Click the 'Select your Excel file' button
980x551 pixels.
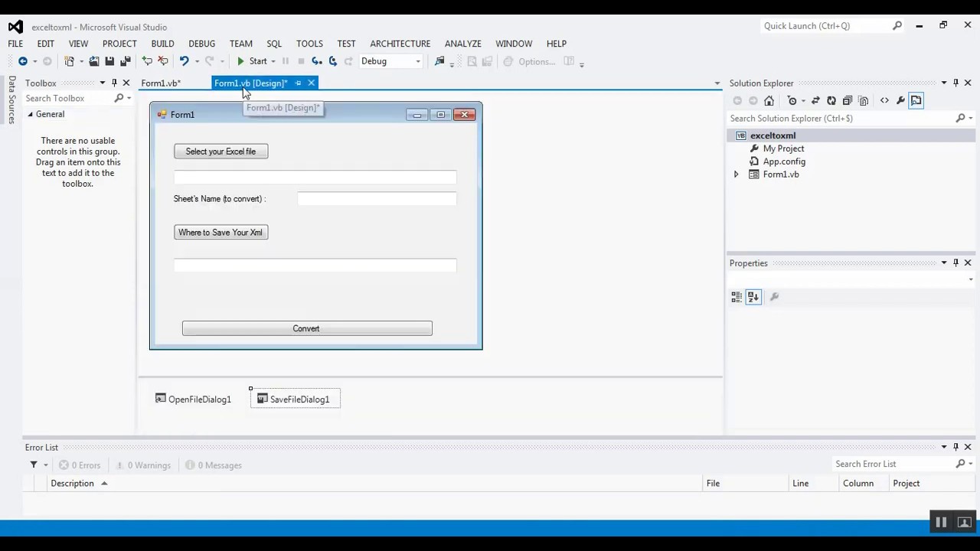[220, 152]
